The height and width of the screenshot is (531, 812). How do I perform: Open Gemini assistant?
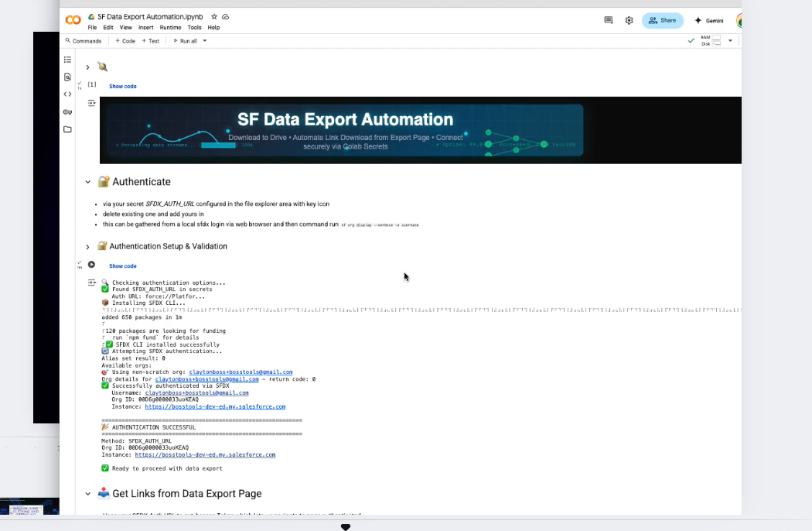tap(709, 20)
